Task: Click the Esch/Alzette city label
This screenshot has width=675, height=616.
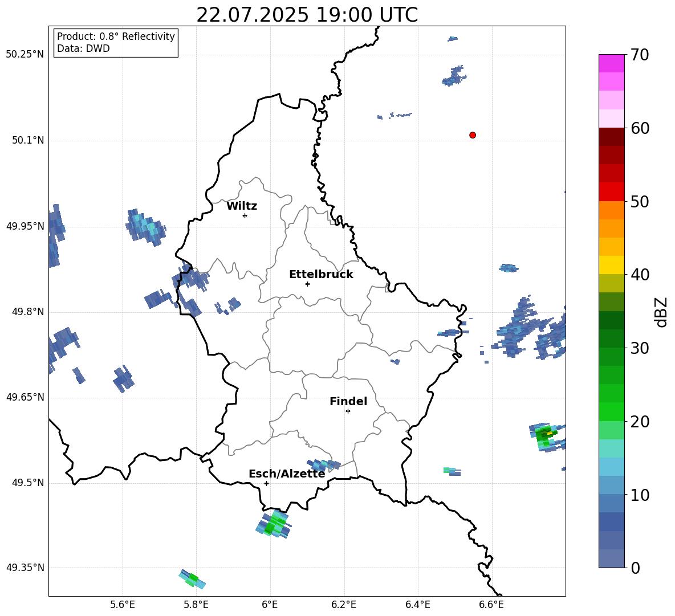Action: tap(287, 474)
